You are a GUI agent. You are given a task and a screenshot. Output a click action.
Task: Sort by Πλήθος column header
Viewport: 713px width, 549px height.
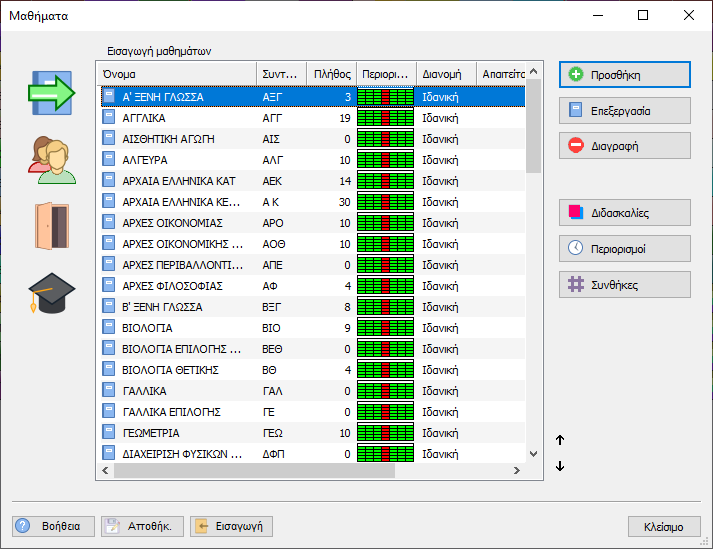330,74
